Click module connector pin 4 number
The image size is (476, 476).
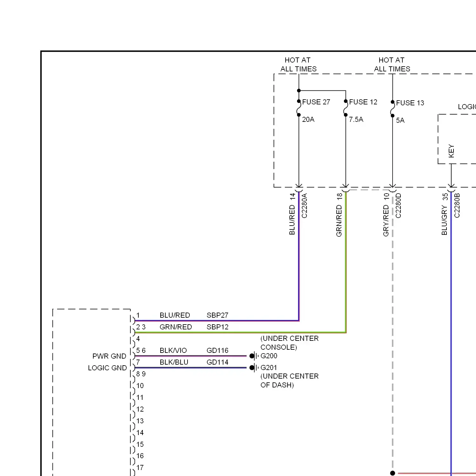(x=138, y=339)
